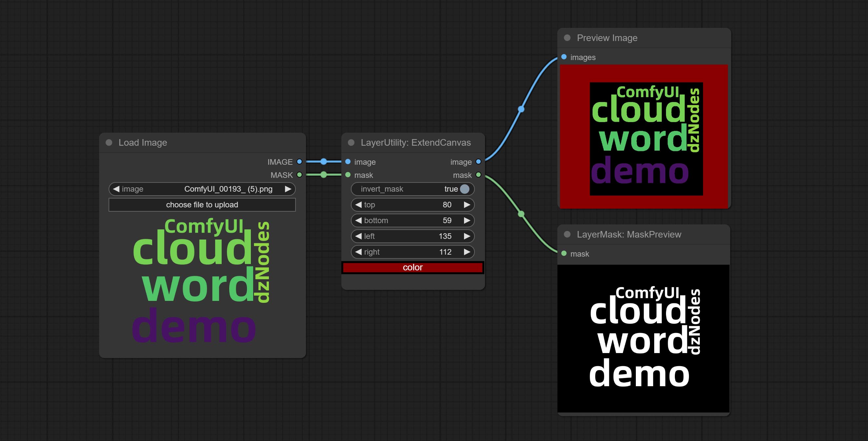The width and height of the screenshot is (868, 441).
Task: Click the Load Image node collapse dot
Action: pos(109,143)
